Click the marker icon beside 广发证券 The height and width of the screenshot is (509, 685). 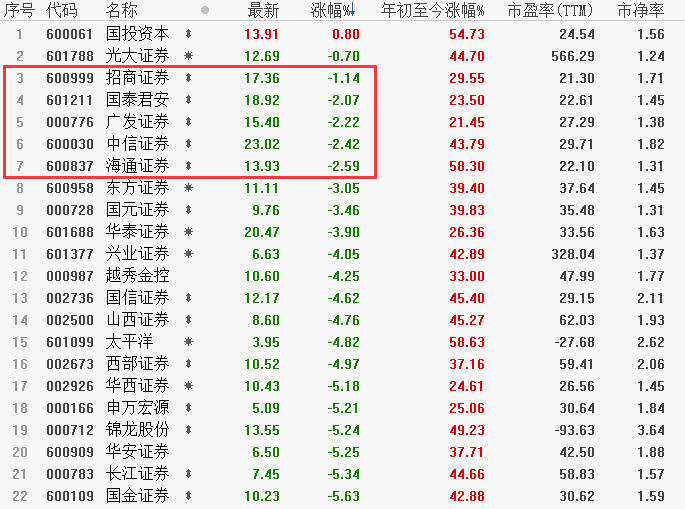(x=188, y=121)
